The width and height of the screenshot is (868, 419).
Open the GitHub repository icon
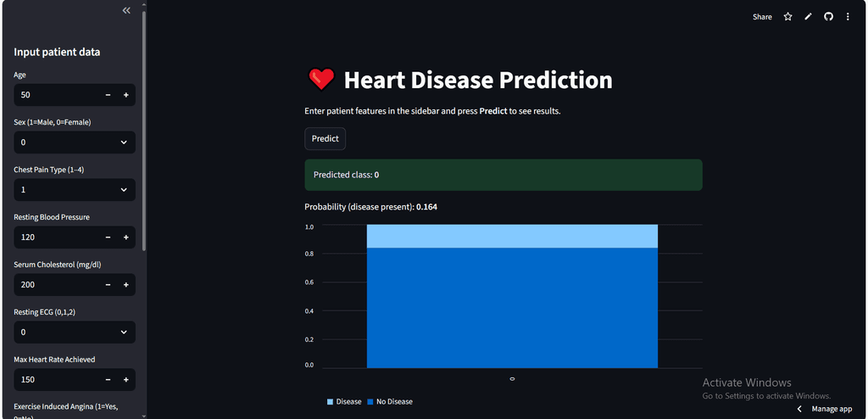click(x=828, y=16)
